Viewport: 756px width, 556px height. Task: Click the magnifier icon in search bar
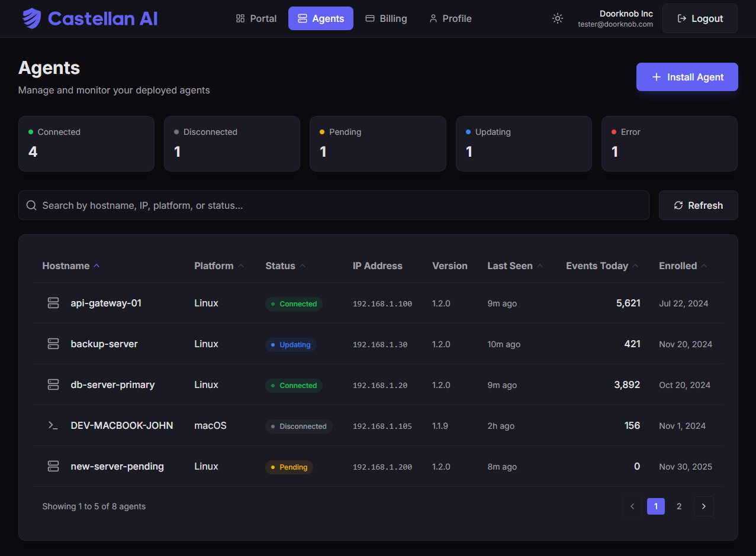pos(31,206)
